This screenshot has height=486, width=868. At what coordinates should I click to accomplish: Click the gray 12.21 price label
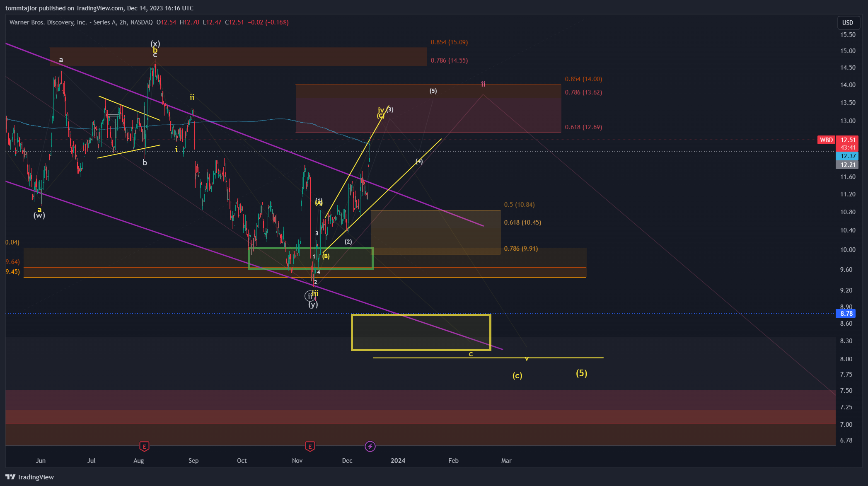click(848, 165)
